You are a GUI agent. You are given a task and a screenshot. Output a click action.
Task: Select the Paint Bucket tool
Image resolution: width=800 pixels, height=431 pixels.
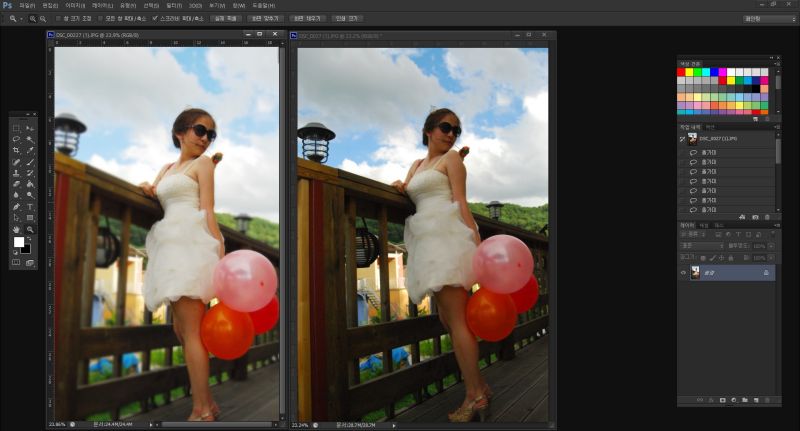tap(30, 184)
